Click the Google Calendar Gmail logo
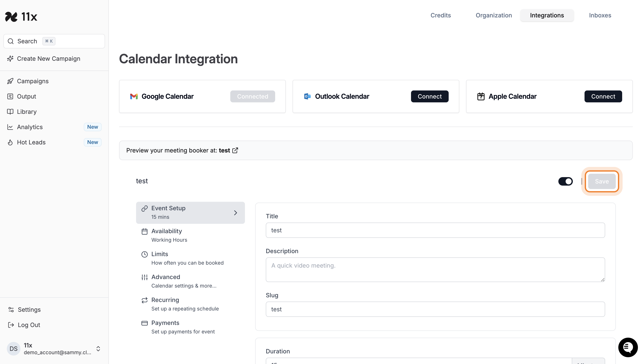 pos(134,96)
